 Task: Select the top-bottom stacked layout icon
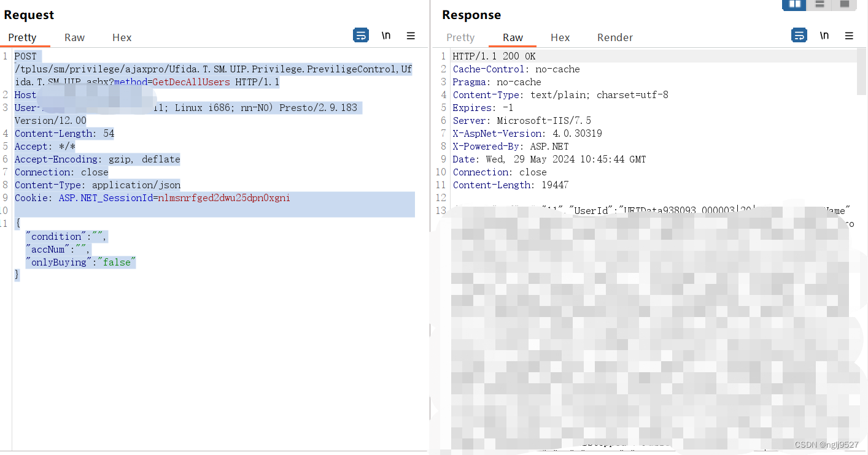pyautogui.click(x=820, y=4)
